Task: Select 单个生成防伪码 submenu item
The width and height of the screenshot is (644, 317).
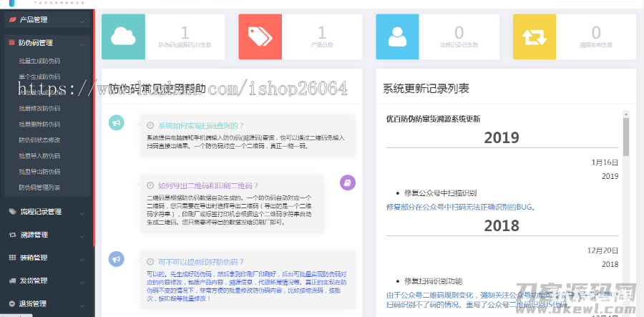Action: (x=39, y=77)
